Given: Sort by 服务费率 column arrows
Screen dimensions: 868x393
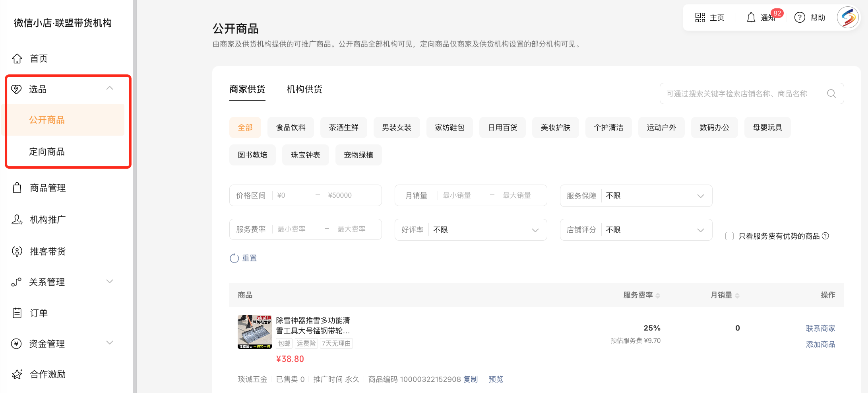Looking at the screenshot, I should 658,295.
